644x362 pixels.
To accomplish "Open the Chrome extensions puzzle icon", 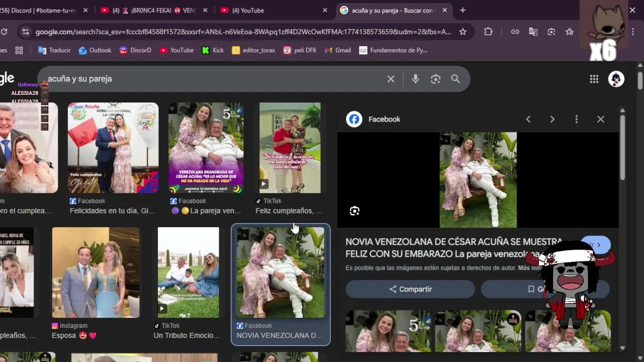I will [488, 32].
